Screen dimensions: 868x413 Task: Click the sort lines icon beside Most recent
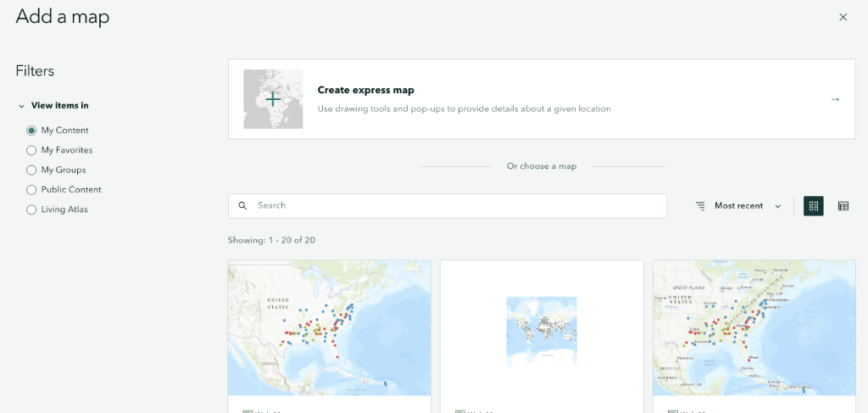[x=700, y=206]
